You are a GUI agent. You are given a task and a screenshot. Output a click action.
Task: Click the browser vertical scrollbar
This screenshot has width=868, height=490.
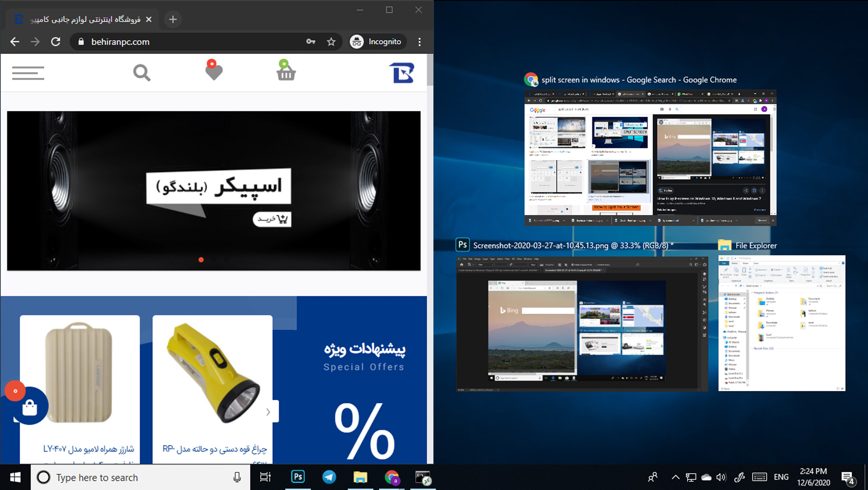click(430, 70)
